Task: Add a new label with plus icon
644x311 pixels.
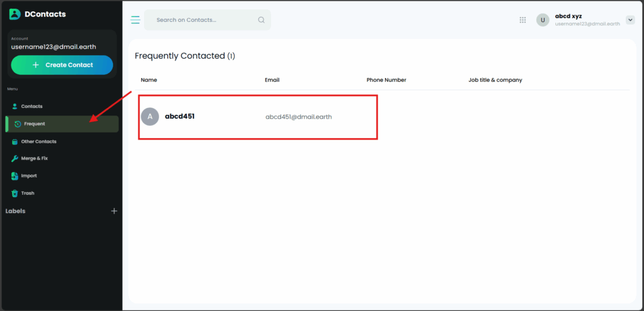Action: 114,211
